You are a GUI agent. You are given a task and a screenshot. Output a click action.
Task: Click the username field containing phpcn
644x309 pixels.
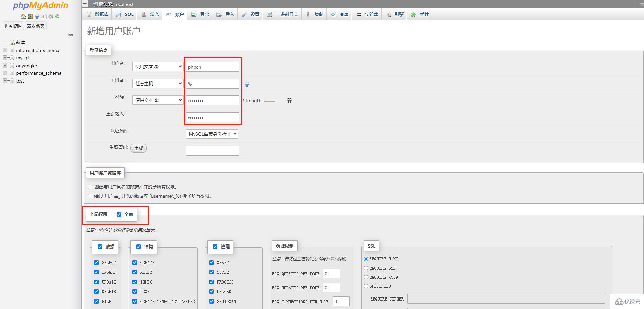(x=213, y=67)
